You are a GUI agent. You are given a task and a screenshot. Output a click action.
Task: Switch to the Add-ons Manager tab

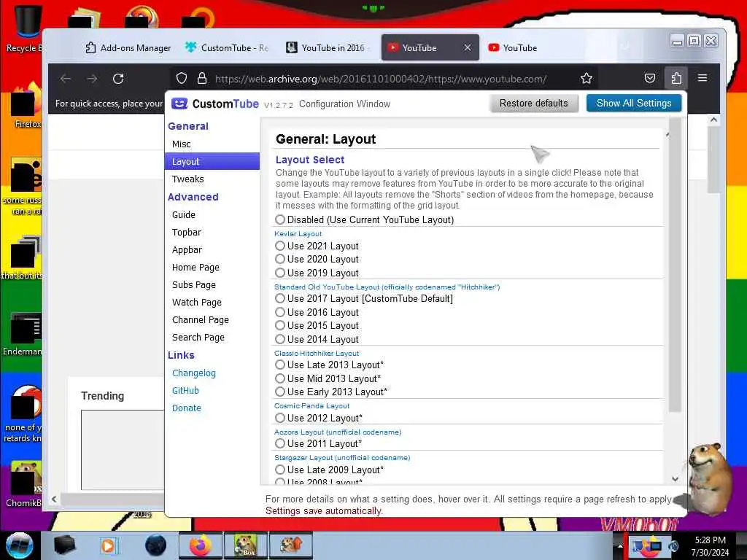click(x=128, y=47)
